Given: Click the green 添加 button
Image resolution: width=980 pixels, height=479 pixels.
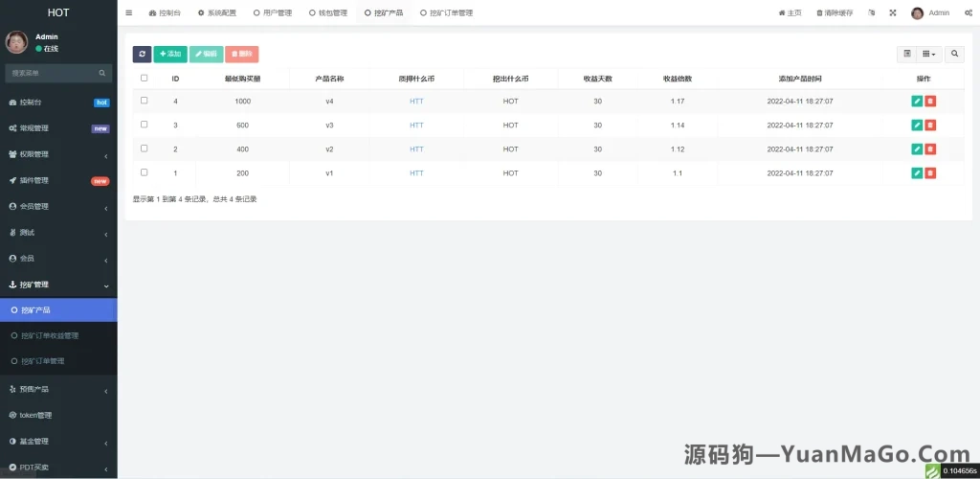Looking at the screenshot, I should coord(170,55).
